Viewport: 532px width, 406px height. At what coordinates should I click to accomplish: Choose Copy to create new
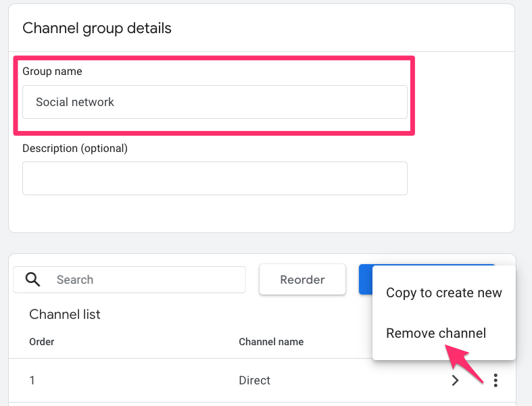[x=443, y=293]
